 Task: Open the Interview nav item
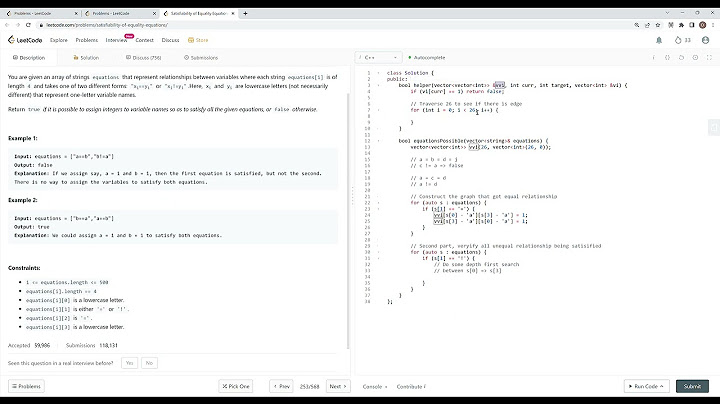[x=116, y=40]
